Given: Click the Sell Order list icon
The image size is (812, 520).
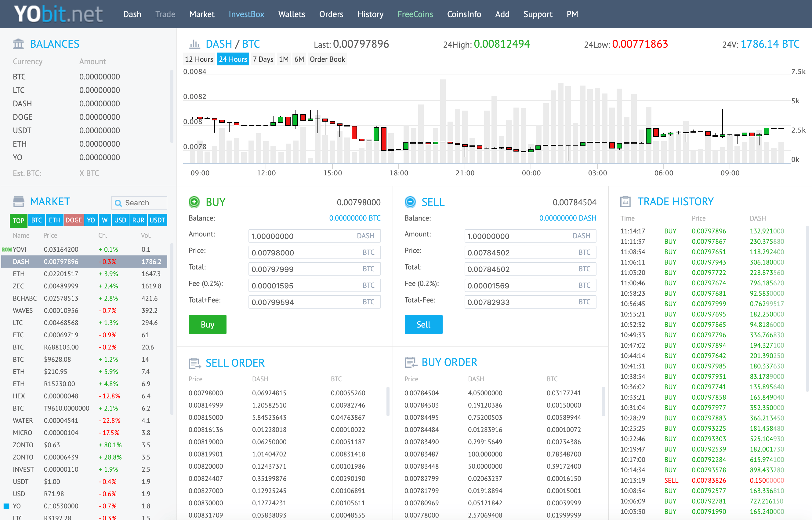Looking at the screenshot, I should (194, 363).
